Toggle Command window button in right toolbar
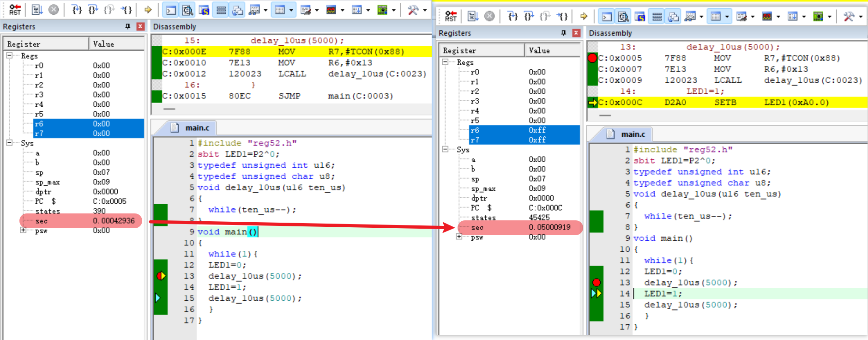Viewport: 868px width, 340px height. pyautogui.click(x=607, y=17)
